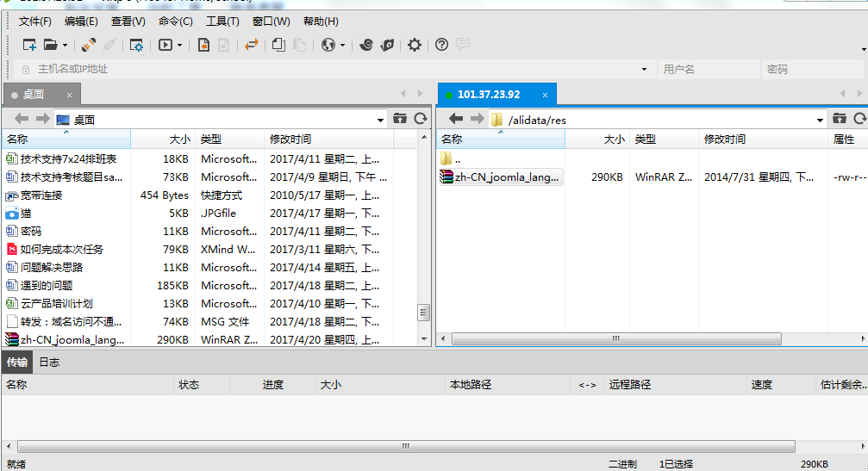Expand the host address dropdown arrow
The image size is (868, 471).
(645, 70)
